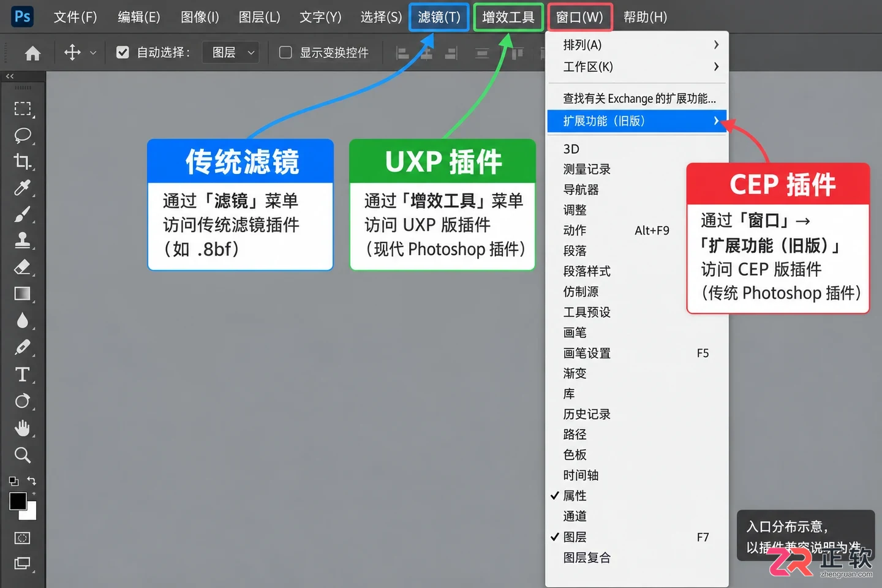Screen dimensions: 882x588
Task: Select the Gradient tool
Action: point(23,294)
